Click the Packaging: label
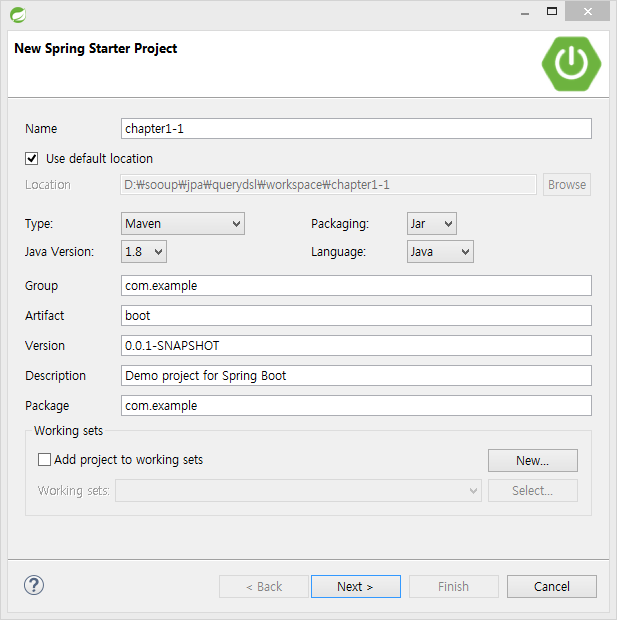The width and height of the screenshot is (617, 620). click(x=340, y=224)
